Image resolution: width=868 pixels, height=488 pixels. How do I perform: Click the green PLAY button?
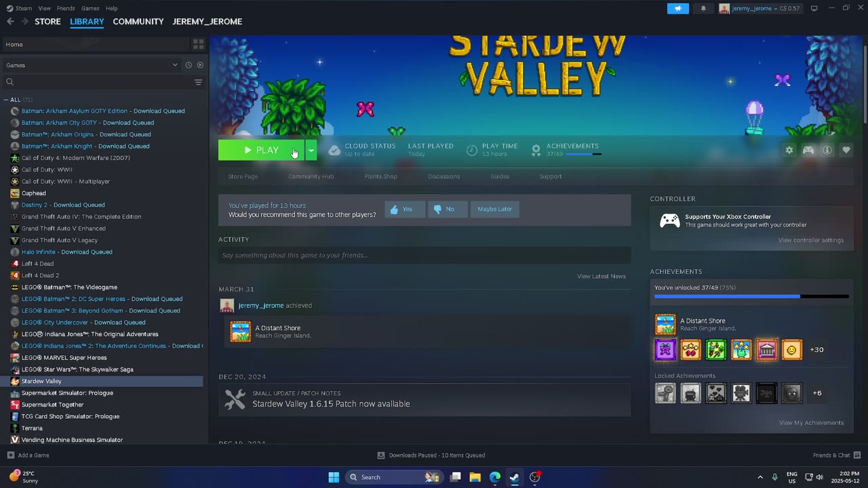pyautogui.click(x=261, y=150)
